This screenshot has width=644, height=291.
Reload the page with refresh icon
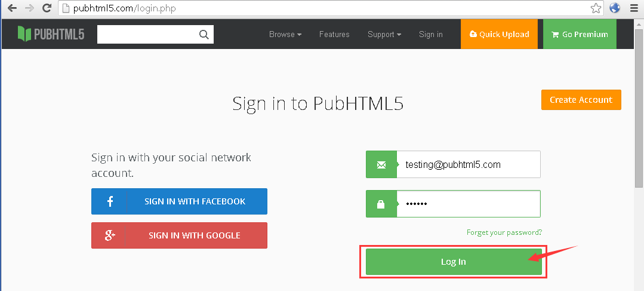(x=47, y=8)
